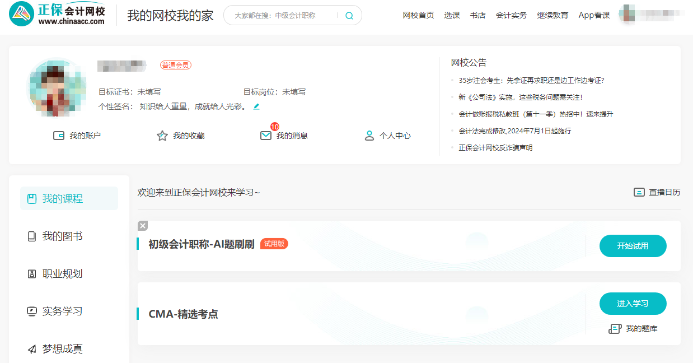Open 我的账户 wallet icon
This screenshot has height=363, width=693.
pyautogui.click(x=58, y=135)
